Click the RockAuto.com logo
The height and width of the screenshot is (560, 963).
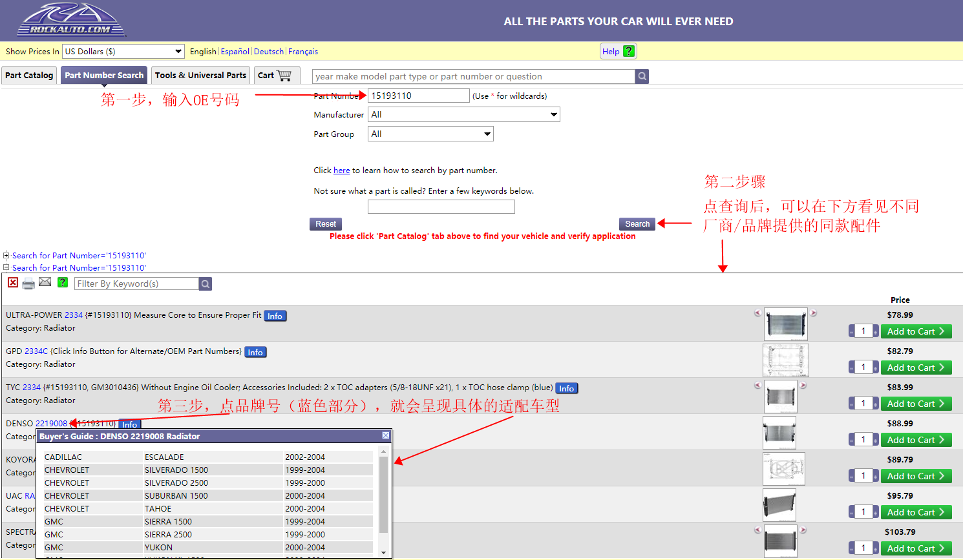tap(71, 20)
